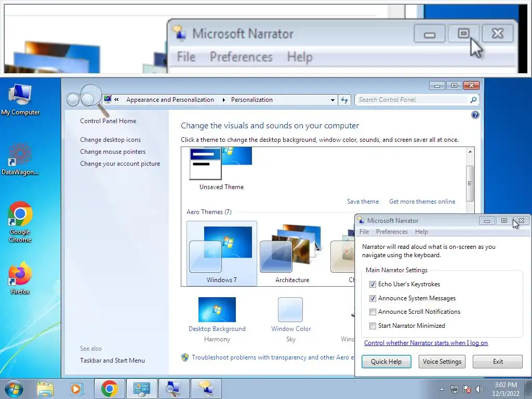Click Appearance and Personalization breadcrumb
The height and width of the screenshot is (399, 532).
170,100
